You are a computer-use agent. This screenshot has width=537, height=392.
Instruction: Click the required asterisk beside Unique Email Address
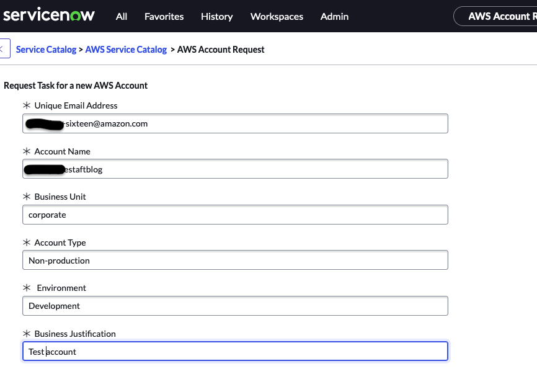[x=27, y=105]
